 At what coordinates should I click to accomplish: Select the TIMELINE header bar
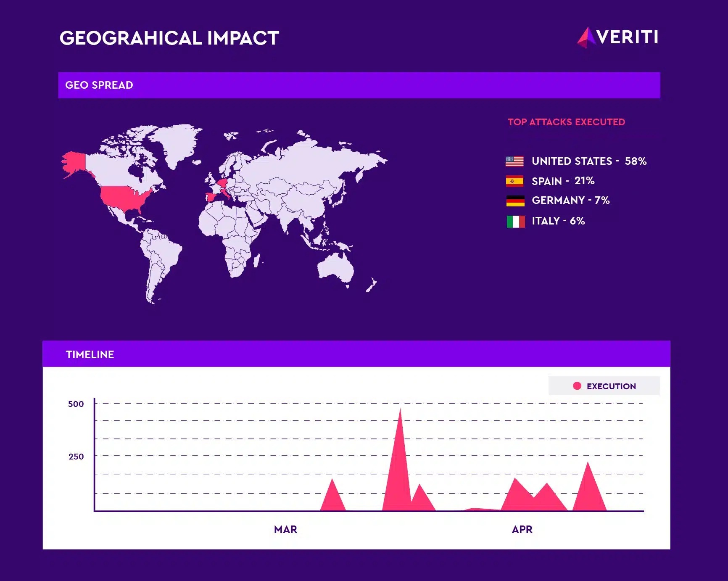point(356,354)
